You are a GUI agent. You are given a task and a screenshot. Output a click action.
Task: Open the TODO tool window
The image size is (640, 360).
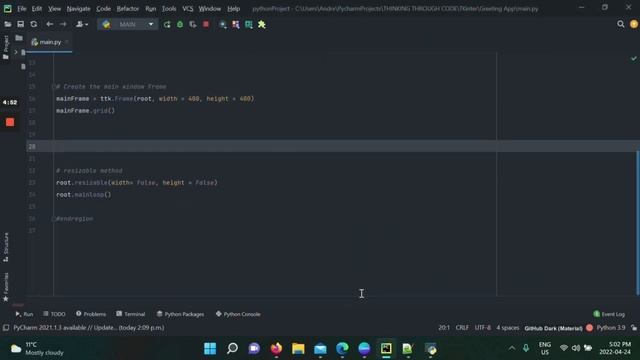tap(54, 314)
